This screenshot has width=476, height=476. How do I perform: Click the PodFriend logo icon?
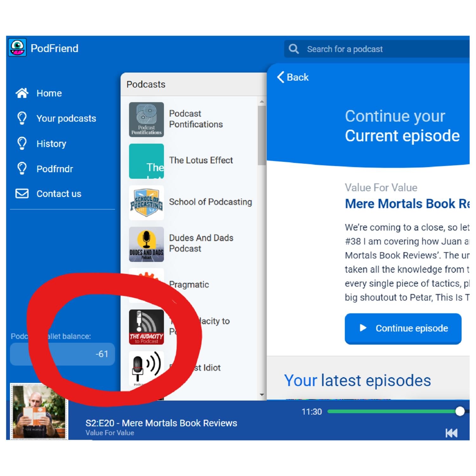pos(17,48)
